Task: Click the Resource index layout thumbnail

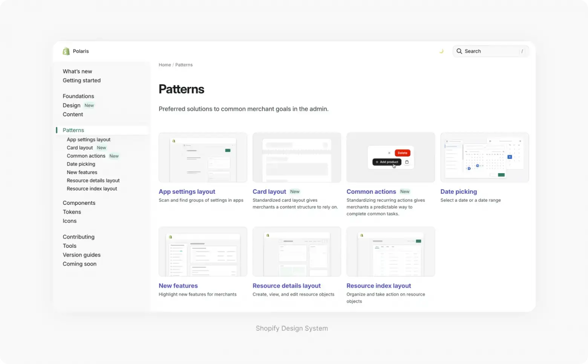Action: 390,252
